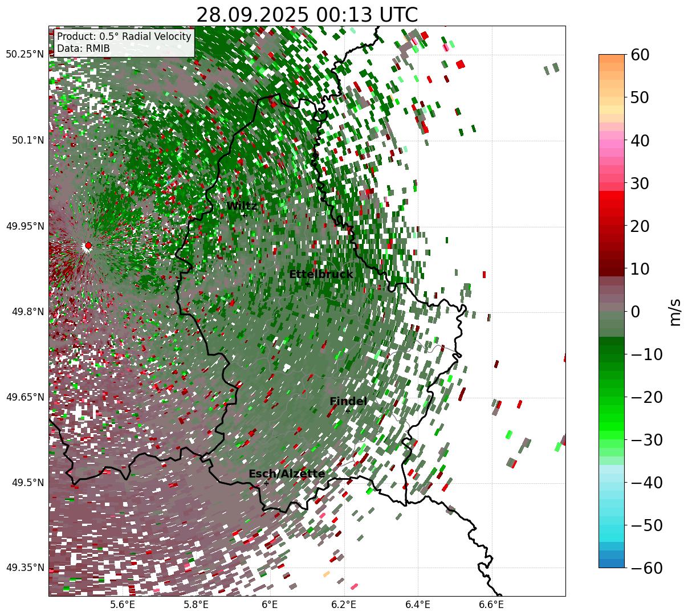Click the colorbar value 20
688x616 pixels.
pyautogui.click(x=639, y=226)
